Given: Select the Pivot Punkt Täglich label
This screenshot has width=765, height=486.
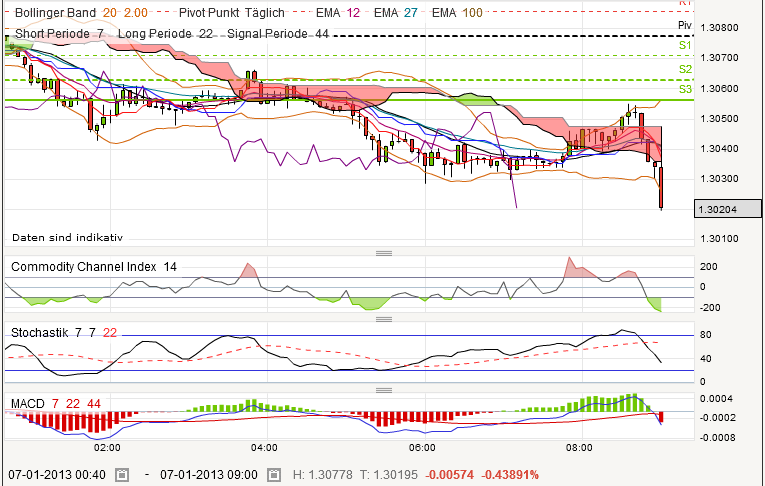Looking at the screenshot, I should [x=232, y=13].
